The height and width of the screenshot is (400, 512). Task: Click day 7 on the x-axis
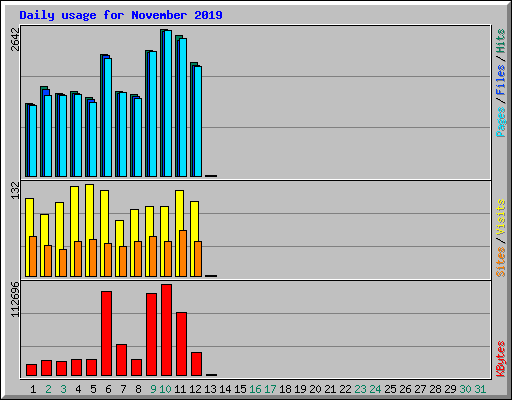(x=123, y=389)
